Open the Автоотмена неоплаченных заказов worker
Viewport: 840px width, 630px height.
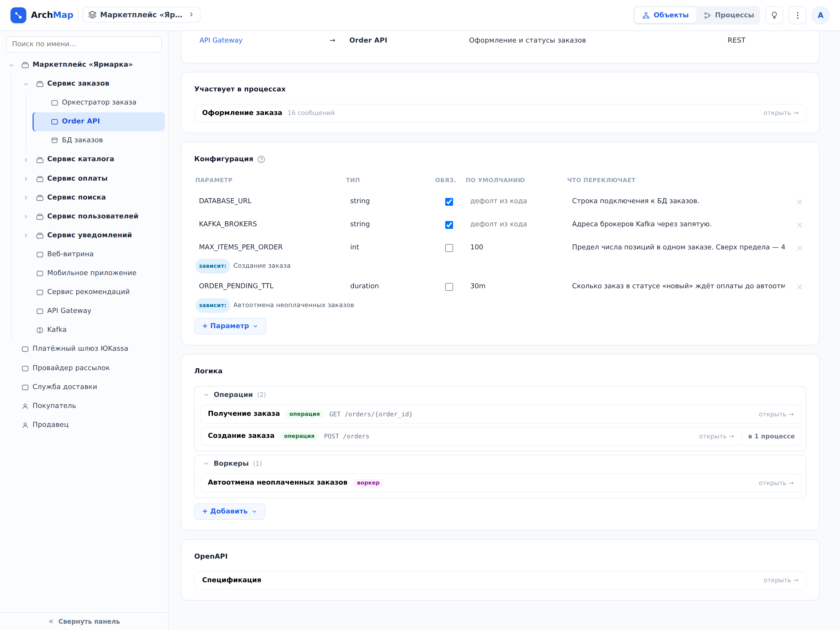500,483
